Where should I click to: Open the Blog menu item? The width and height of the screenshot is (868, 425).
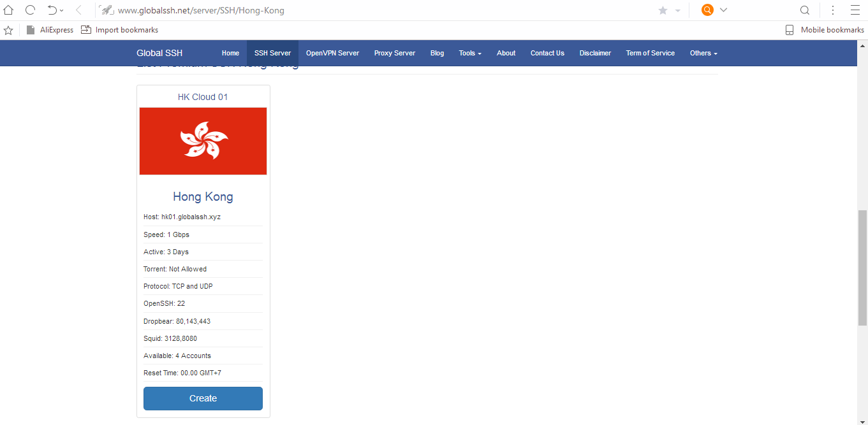point(437,53)
